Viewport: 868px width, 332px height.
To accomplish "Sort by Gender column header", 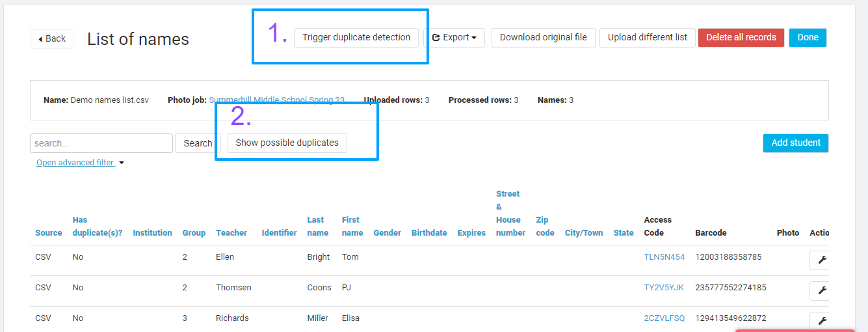I will coord(387,233).
